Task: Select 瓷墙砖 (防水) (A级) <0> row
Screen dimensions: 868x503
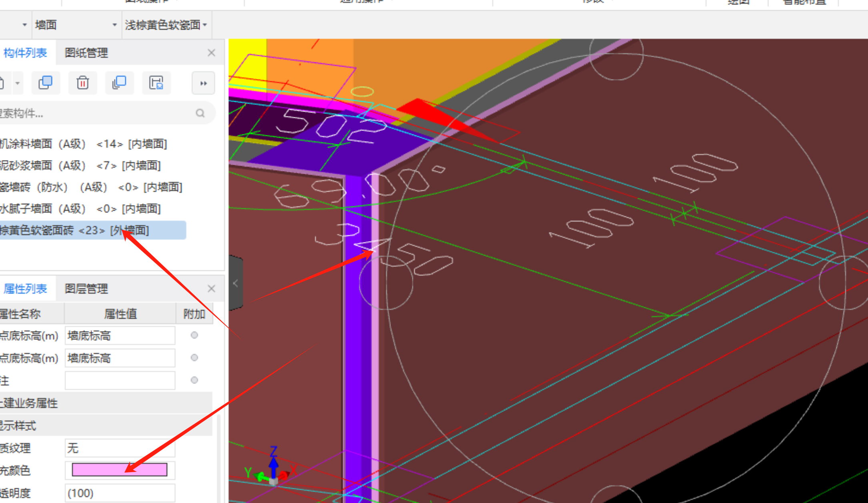Action: pos(93,187)
